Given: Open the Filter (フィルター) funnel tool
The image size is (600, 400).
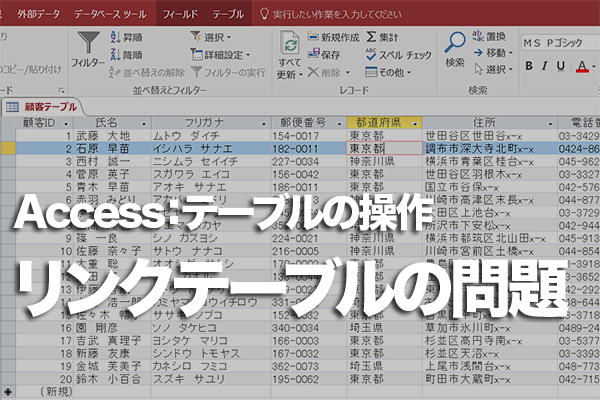Looking at the screenshot, I should click(x=88, y=50).
